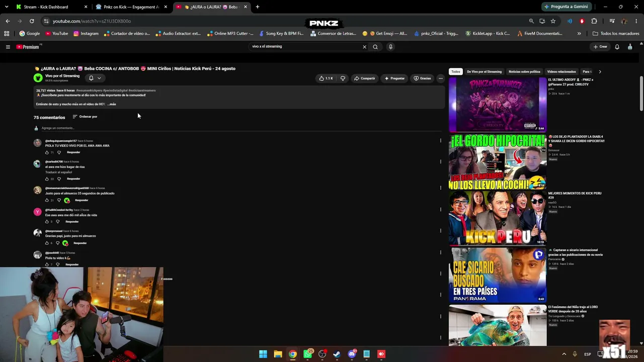Open the tab search dropdown arrow
The height and width of the screenshot is (362, 644).
6,7
